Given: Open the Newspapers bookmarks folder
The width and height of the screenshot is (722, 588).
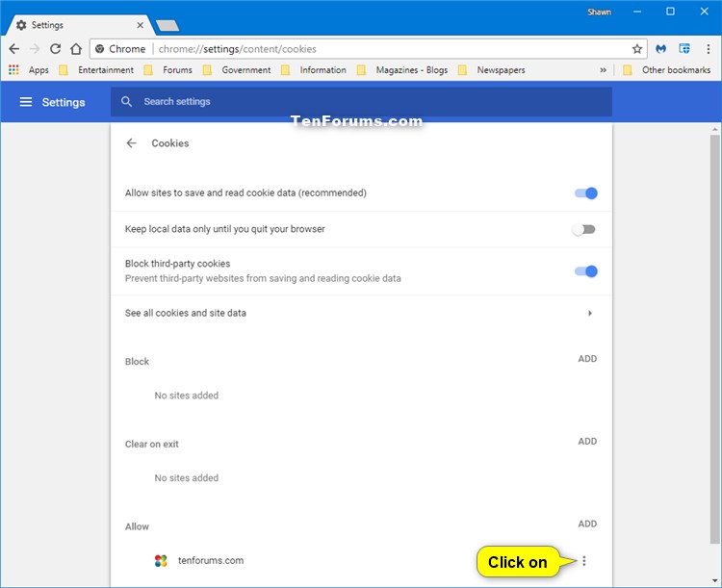Looking at the screenshot, I should coord(492,70).
